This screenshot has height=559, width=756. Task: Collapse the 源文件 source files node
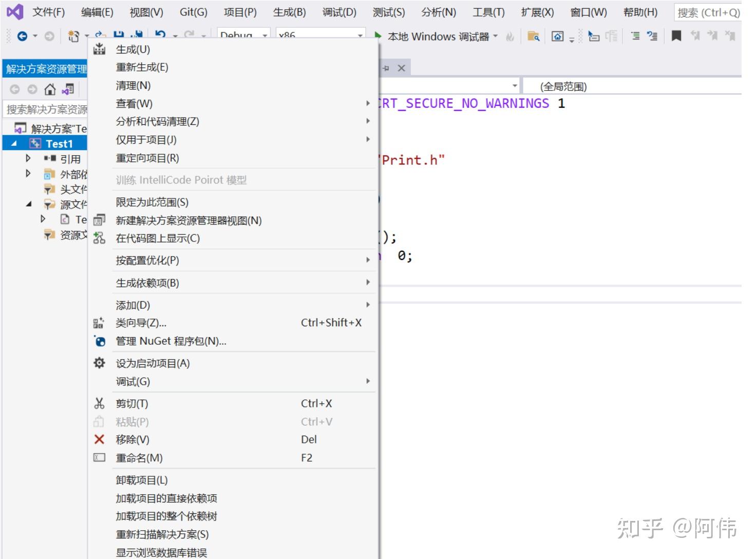coord(29,204)
